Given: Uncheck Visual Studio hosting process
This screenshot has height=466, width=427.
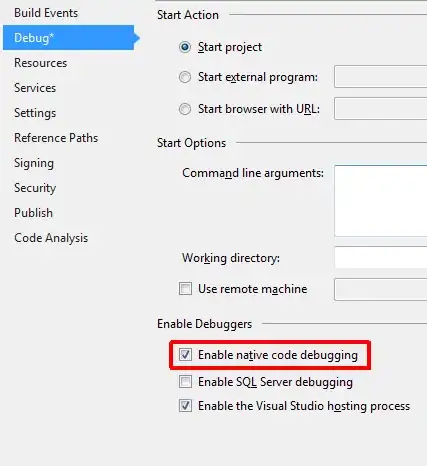Looking at the screenshot, I should pos(185,406).
